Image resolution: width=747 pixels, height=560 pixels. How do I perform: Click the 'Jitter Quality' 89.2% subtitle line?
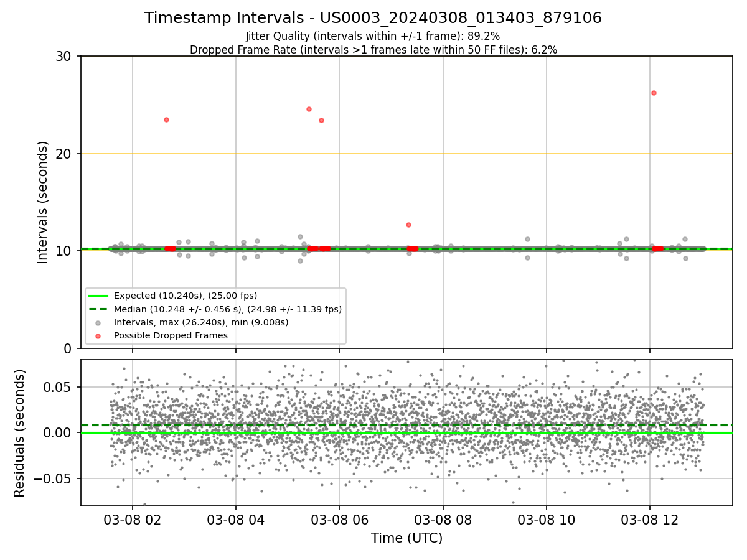tap(373, 36)
